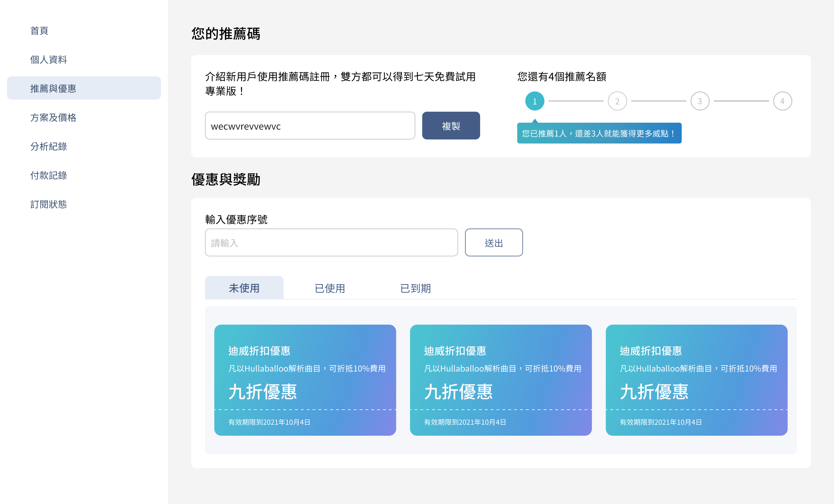The width and height of the screenshot is (834, 504).
Task: Click the 輸入優惠序號 label
Action: click(236, 220)
